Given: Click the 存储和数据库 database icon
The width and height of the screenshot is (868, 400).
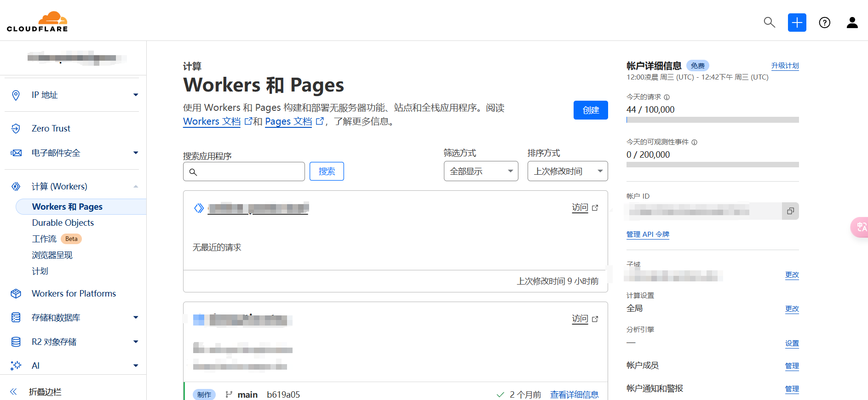Looking at the screenshot, I should click(x=16, y=317).
